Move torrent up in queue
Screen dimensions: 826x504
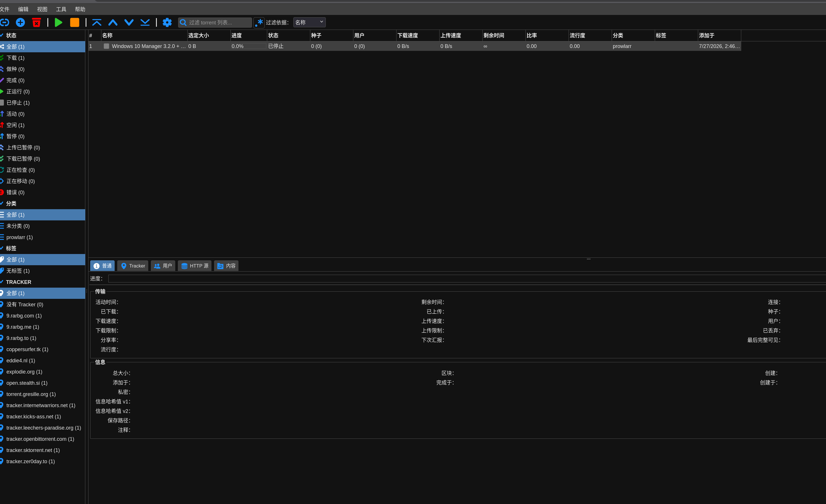click(x=113, y=22)
